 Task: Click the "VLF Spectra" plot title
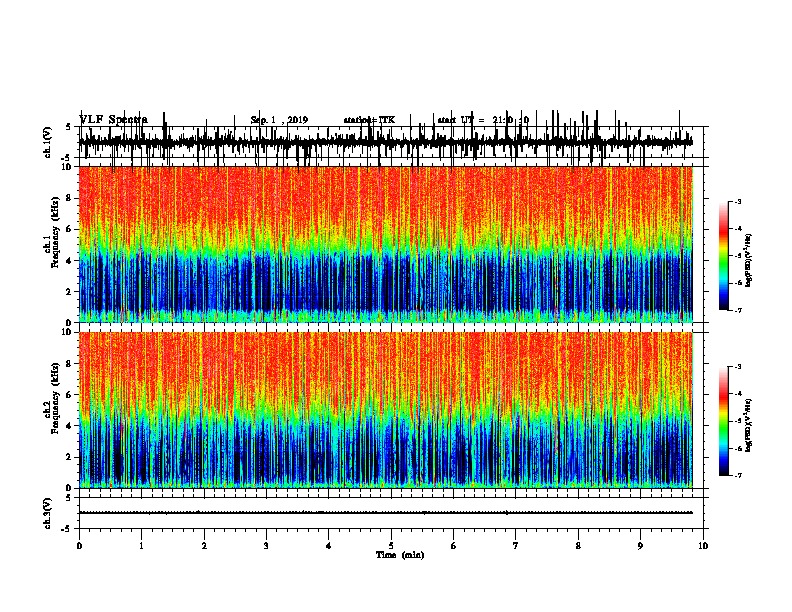point(113,120)
